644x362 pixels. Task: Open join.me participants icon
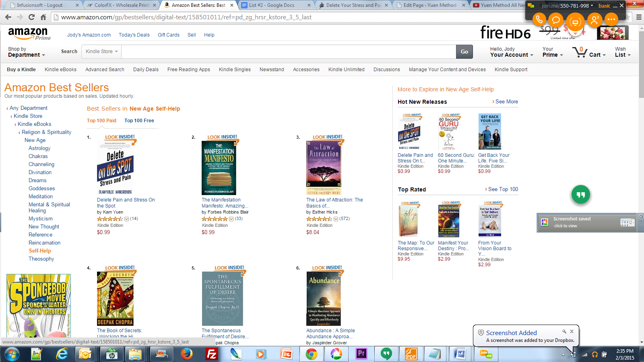pyautogui.click(x=594, y=20)
